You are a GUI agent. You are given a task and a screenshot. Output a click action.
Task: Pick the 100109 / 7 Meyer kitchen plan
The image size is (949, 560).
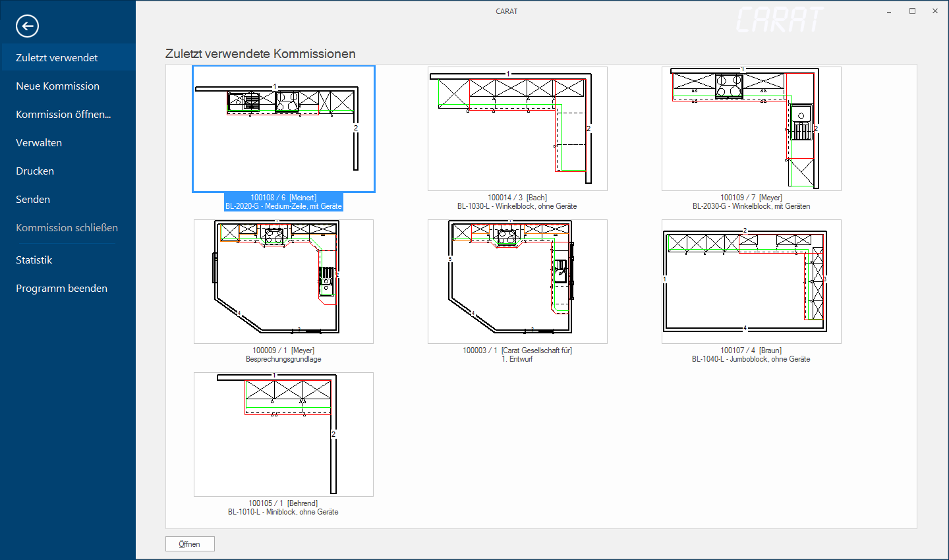click(x=751, y=129)
